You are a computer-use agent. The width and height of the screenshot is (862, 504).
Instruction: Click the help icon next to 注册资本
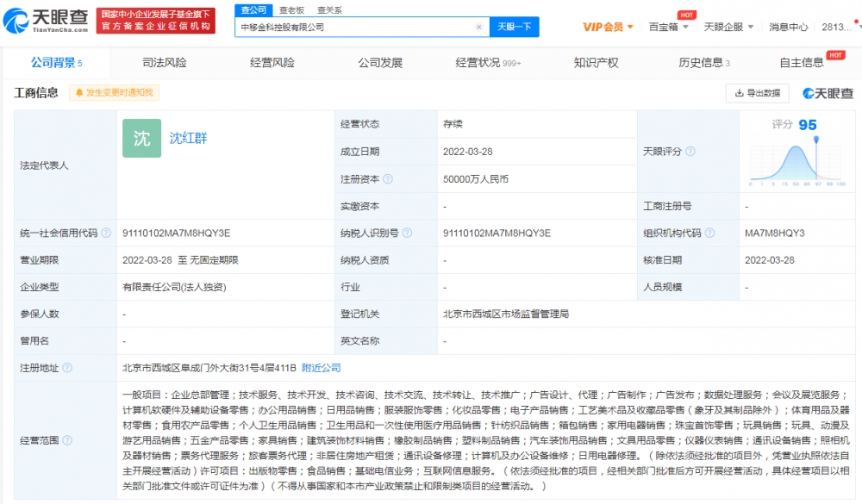point(388,179)
